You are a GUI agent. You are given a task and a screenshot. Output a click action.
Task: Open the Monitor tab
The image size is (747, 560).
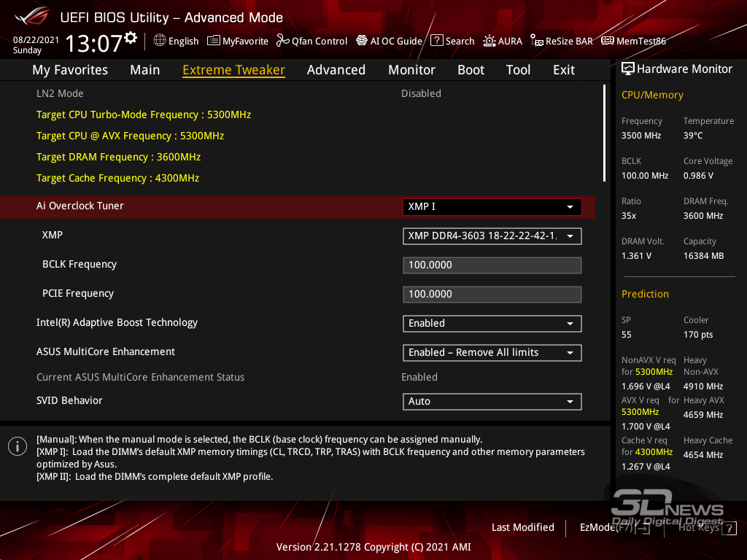tap(411, 70)
